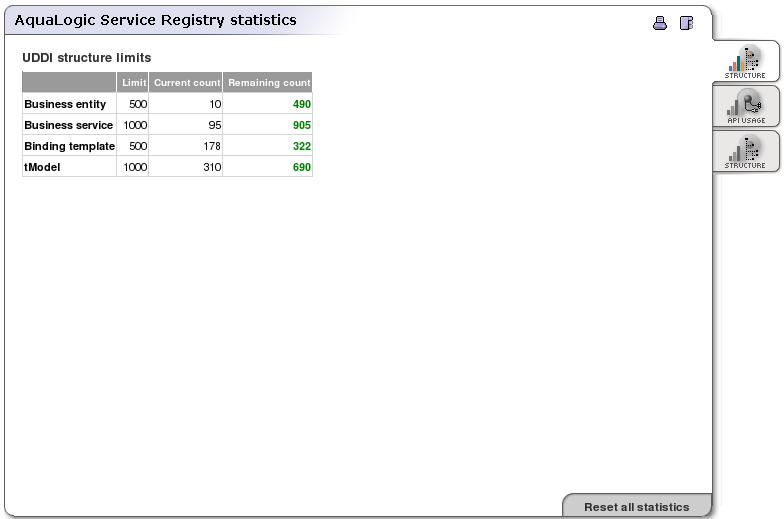Click the Business service row label
This screenshot has height=519, width=784.
pyautogui.click(x=68, y=125)
